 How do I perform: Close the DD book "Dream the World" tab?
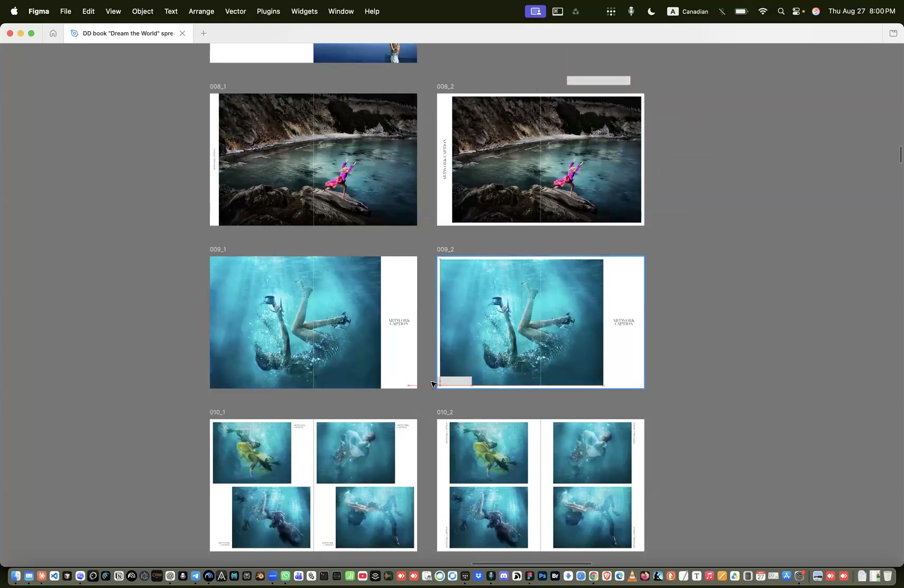182,33
